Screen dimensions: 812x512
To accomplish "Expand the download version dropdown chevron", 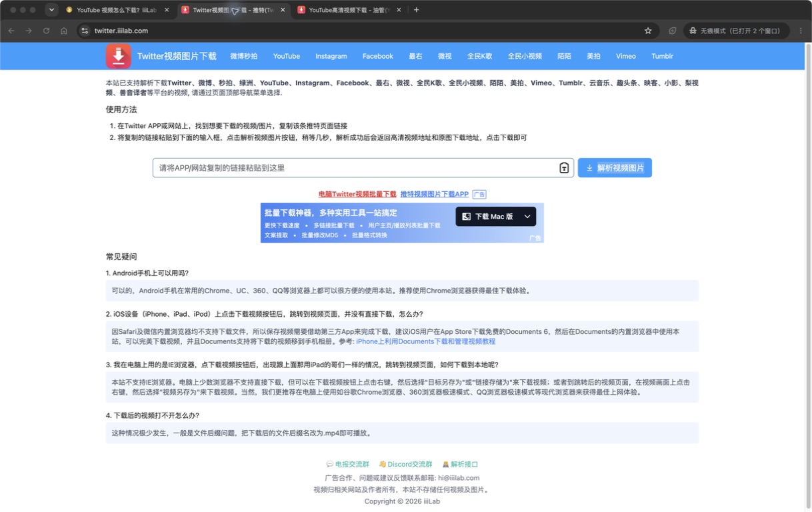I will point(527,217).
